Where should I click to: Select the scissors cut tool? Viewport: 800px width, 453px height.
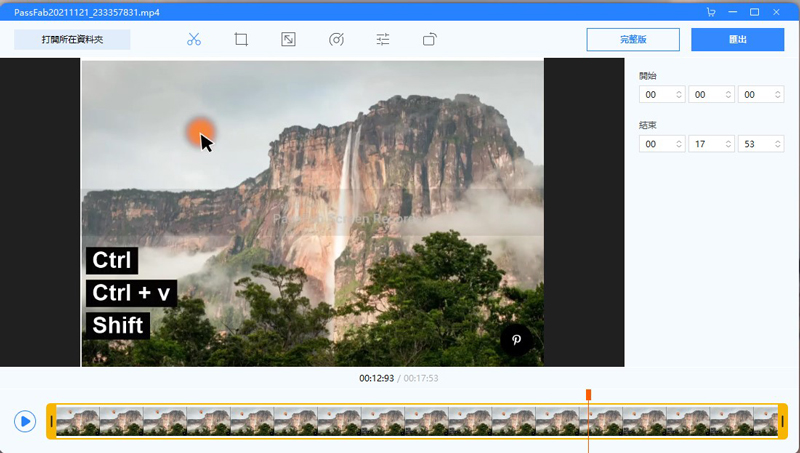(194, 40)
